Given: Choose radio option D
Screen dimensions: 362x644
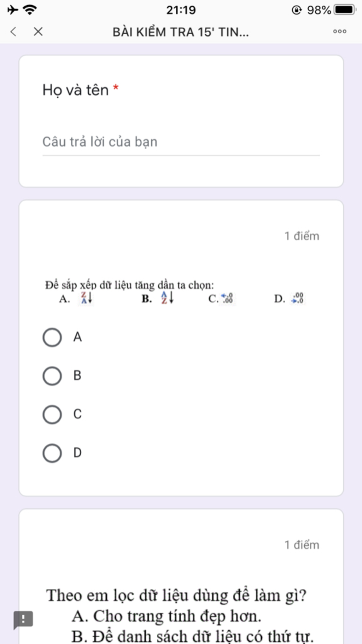Looking at the screenshot, I should pyautogui.click(x=52, y=453).
